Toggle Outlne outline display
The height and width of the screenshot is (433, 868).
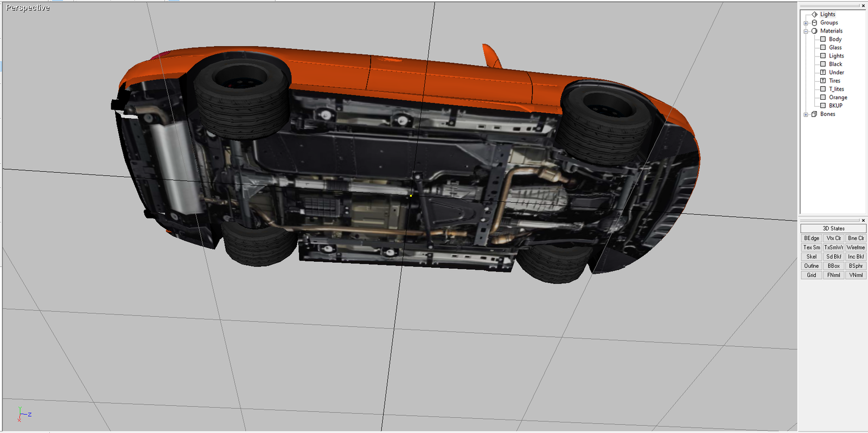[x=812, y=266]
